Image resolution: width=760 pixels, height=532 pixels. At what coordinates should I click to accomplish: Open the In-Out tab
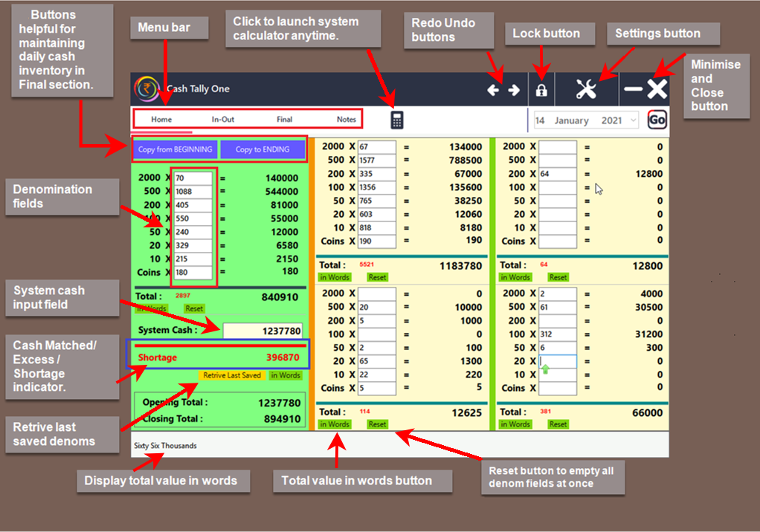223,119
